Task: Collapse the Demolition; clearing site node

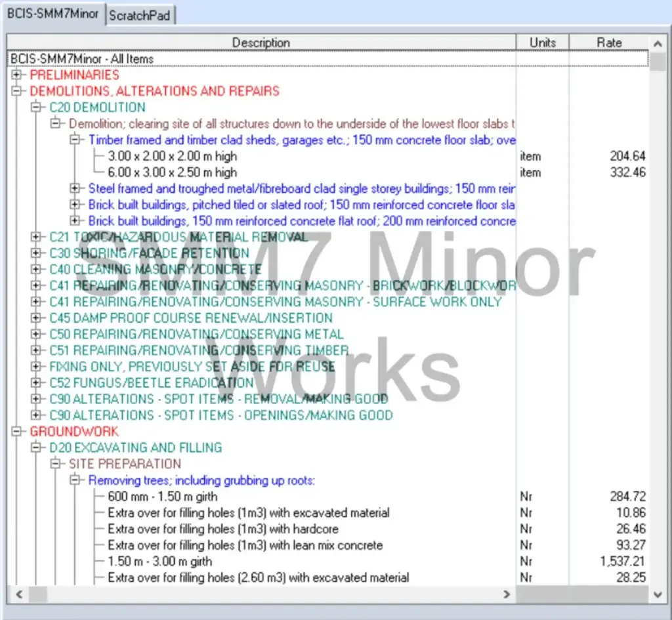Action: (55, 123)
